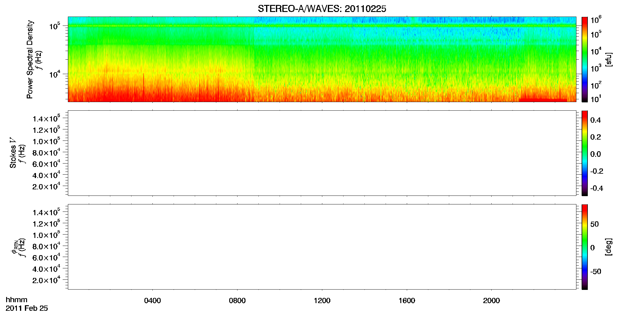This screenshot has width=644, height=332.
Task: Select the 0800 time tick label
Action: click(237, 301)
